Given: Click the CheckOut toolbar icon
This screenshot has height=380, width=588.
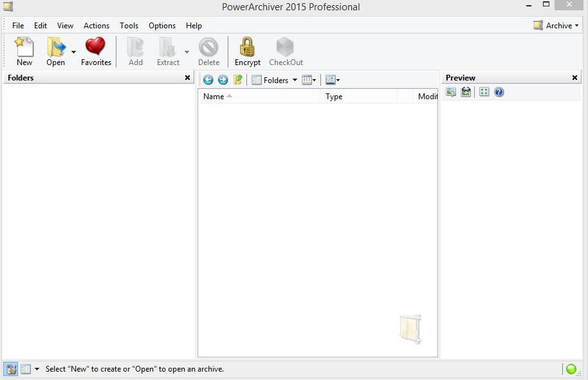Looking at the screenshot, I should [286, 52].
